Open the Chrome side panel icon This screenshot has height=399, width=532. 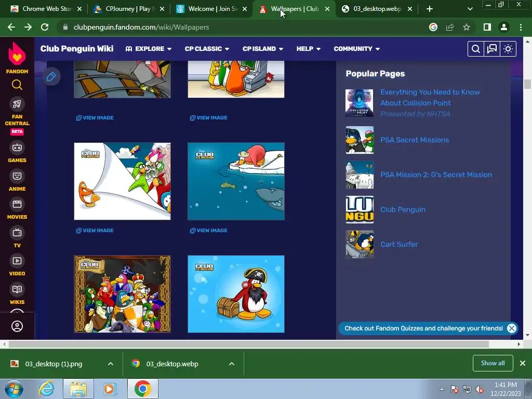tap(487, 27)
